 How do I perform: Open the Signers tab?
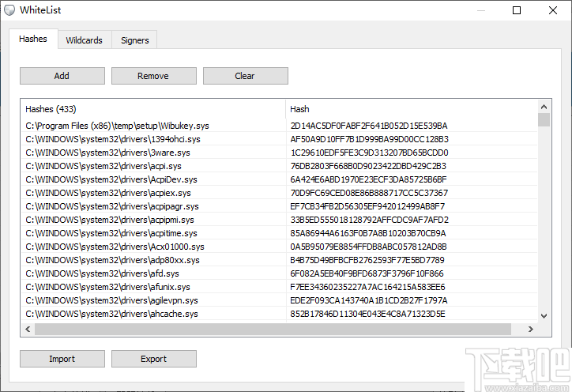tap(134, 40)
